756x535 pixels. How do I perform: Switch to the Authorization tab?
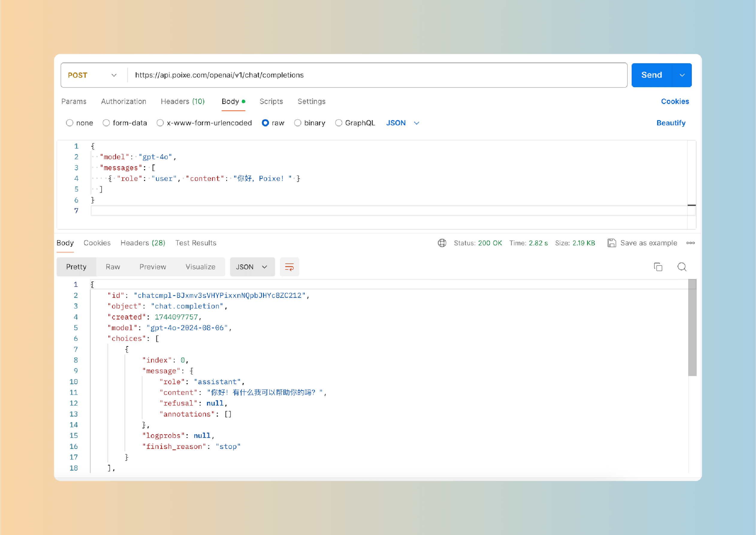pos(123,102)
